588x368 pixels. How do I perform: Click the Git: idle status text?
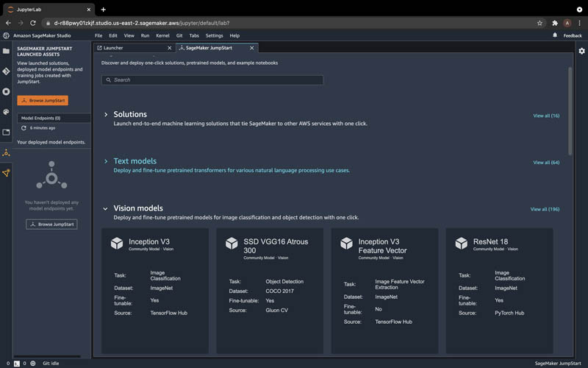51,364
